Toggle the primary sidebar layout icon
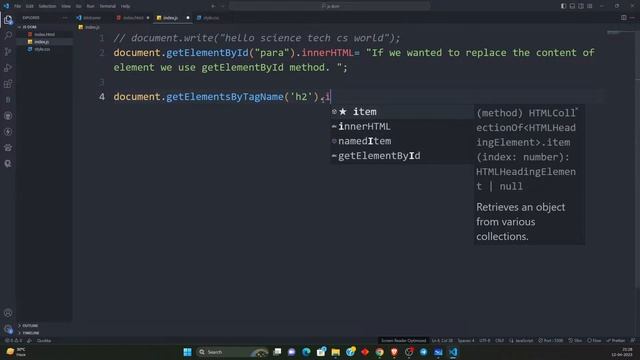Image resolution: width=640 pixels, height=360 pixels. click(x=563, y=6)
